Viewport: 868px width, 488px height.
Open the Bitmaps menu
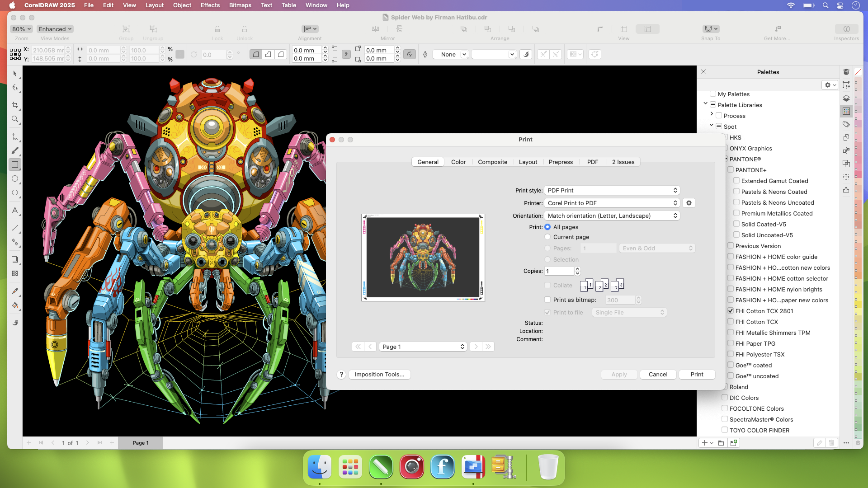pyautogui.click(x=240, y=5)
